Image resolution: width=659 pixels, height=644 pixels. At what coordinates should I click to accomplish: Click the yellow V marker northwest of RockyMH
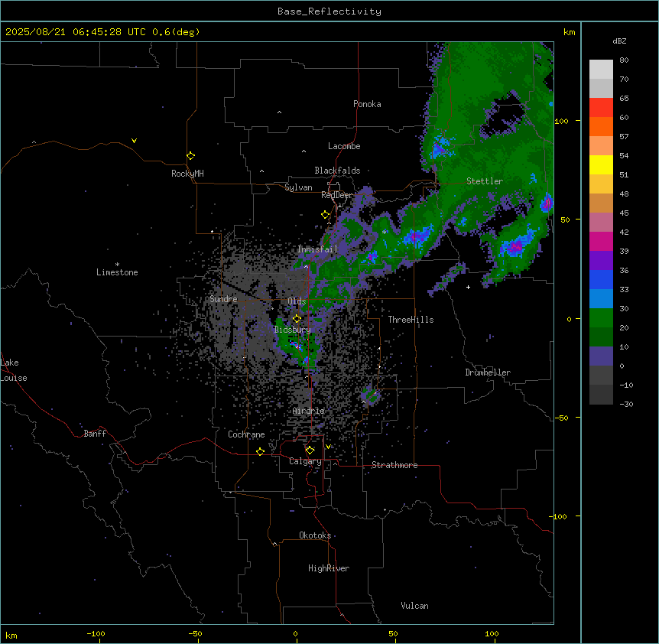click(x=134, y=141)
